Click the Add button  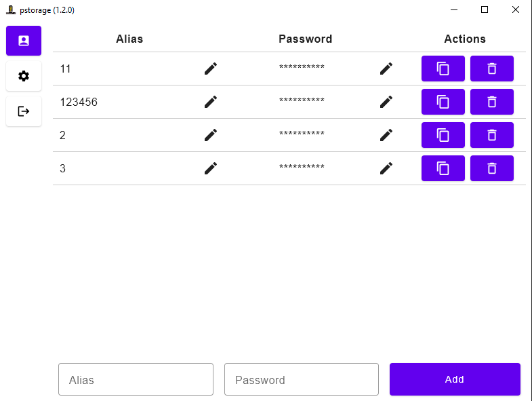pos(455,379)
